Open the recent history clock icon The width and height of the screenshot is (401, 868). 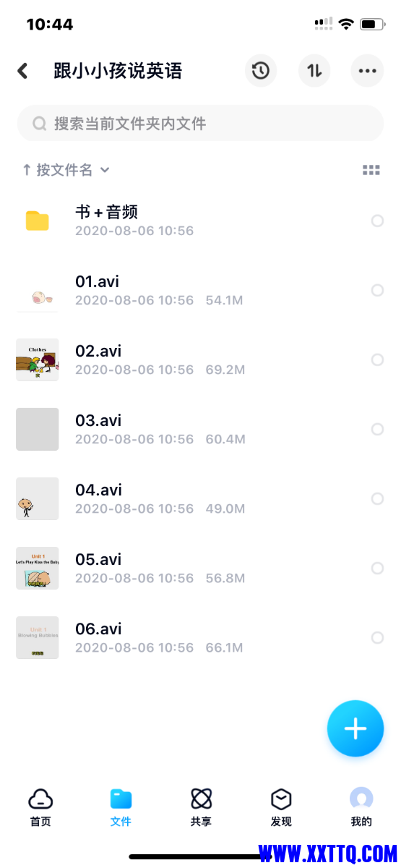tap(260, 71)
